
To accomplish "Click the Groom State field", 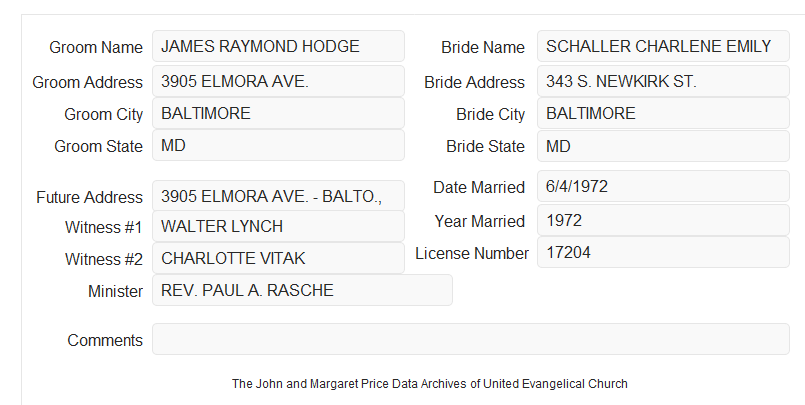I will tap(278, 145).
